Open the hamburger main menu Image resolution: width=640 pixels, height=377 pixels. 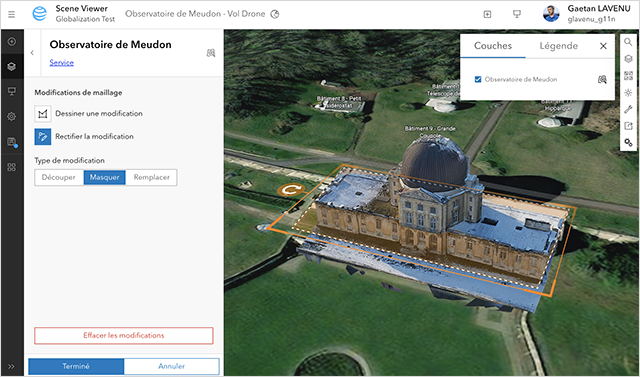[11, 15]
